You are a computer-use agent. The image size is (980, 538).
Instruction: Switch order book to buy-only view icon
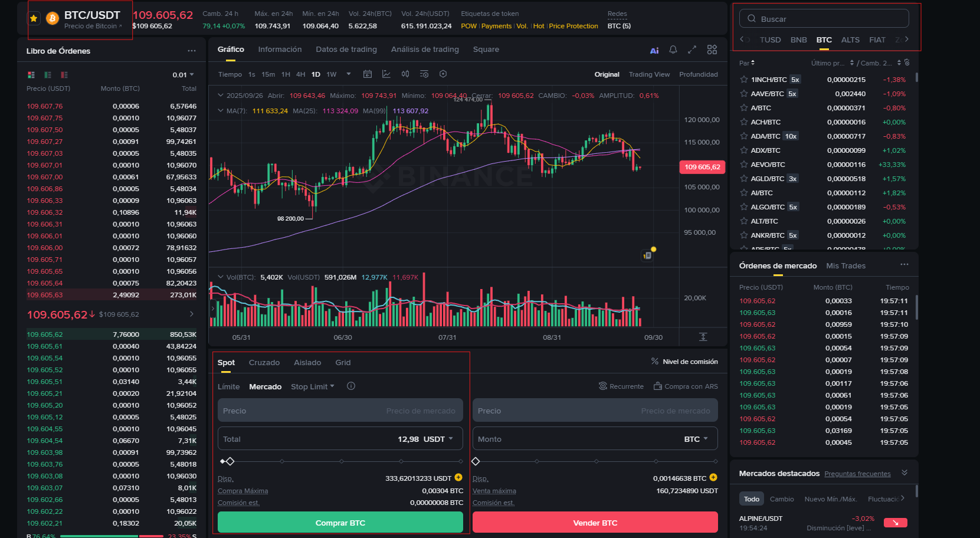pyautogui.click(x=47, y=75)
